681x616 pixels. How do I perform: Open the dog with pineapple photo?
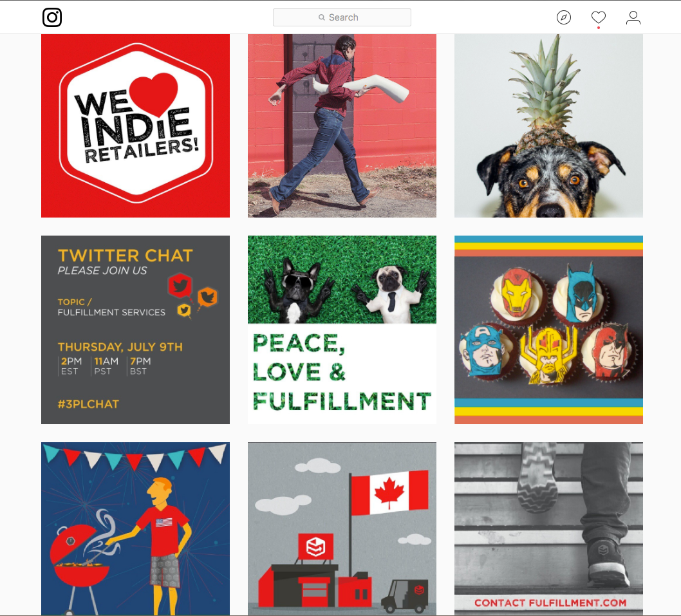point(548,126)
